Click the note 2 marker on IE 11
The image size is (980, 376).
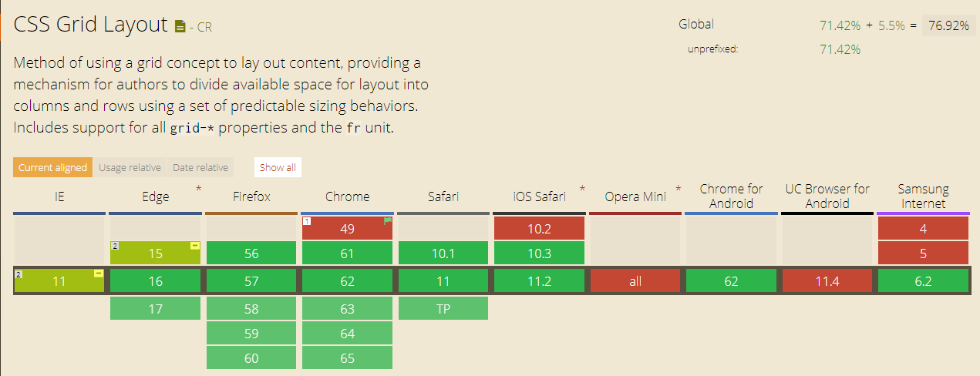pos(19,274)
